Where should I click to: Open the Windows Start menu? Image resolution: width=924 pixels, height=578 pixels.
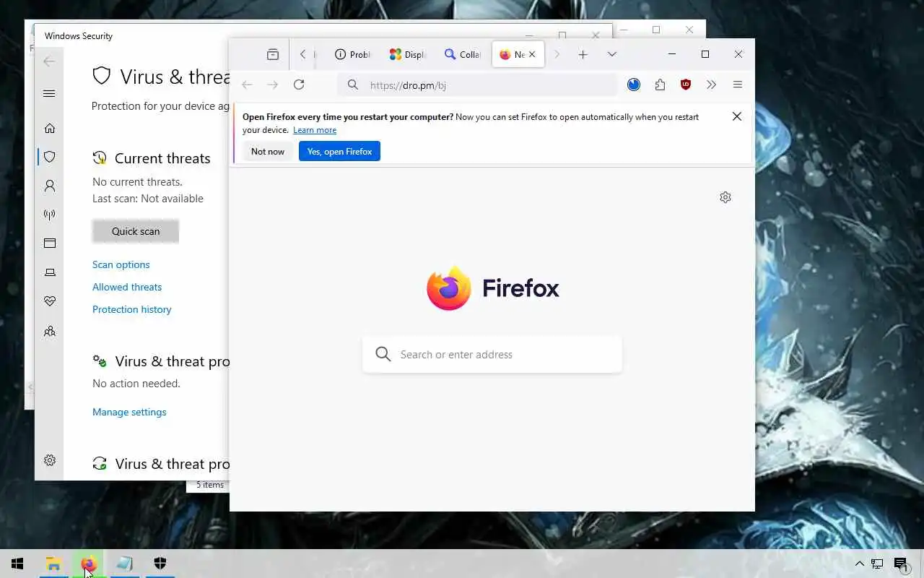tap(17, 564)
